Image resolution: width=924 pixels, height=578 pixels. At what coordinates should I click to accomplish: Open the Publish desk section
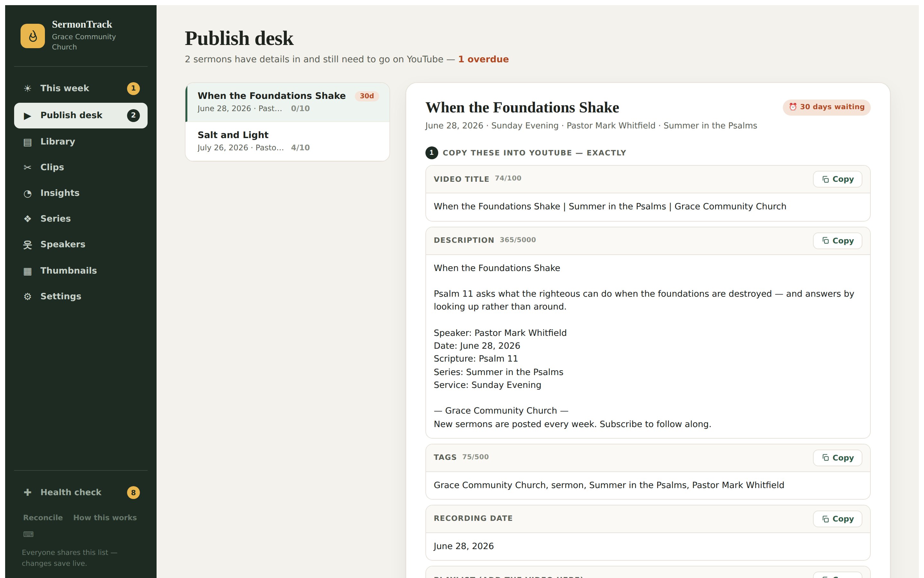pos(81,116)
